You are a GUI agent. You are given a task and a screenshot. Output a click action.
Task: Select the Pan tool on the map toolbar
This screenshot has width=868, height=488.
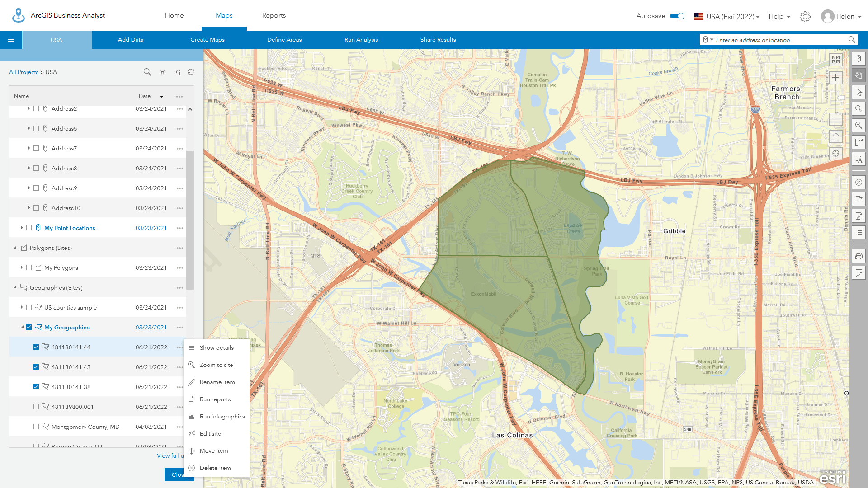click(859, 75)
